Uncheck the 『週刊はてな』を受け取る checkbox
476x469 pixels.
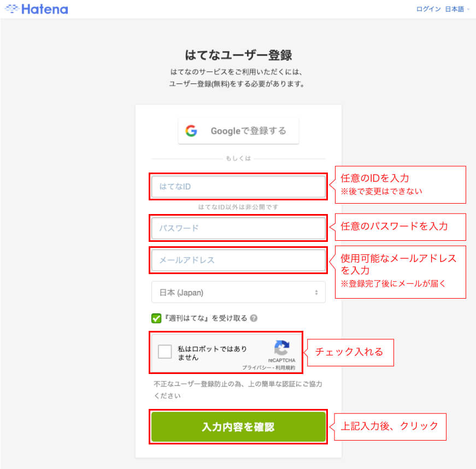156,318
